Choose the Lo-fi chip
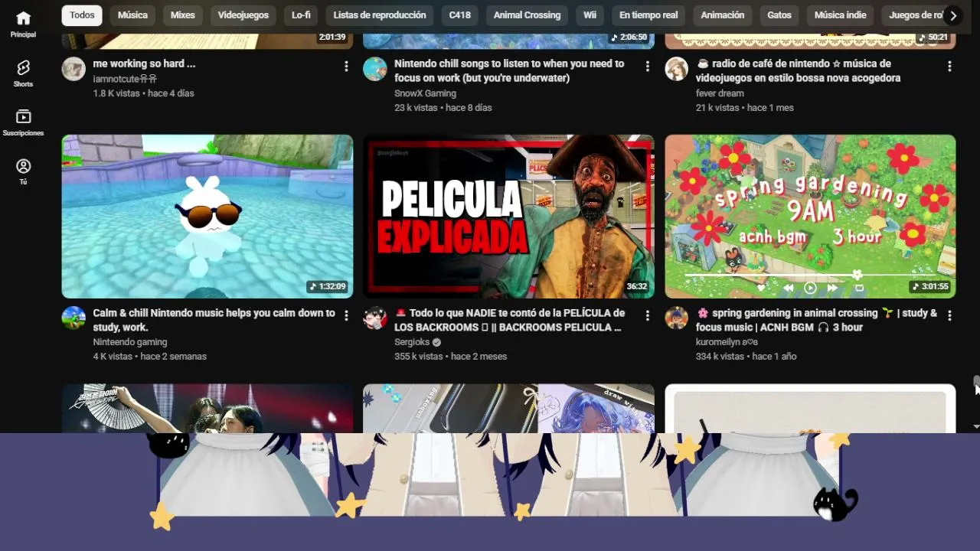This screenshot has width=980, height=551. click(x=301, y=15)
